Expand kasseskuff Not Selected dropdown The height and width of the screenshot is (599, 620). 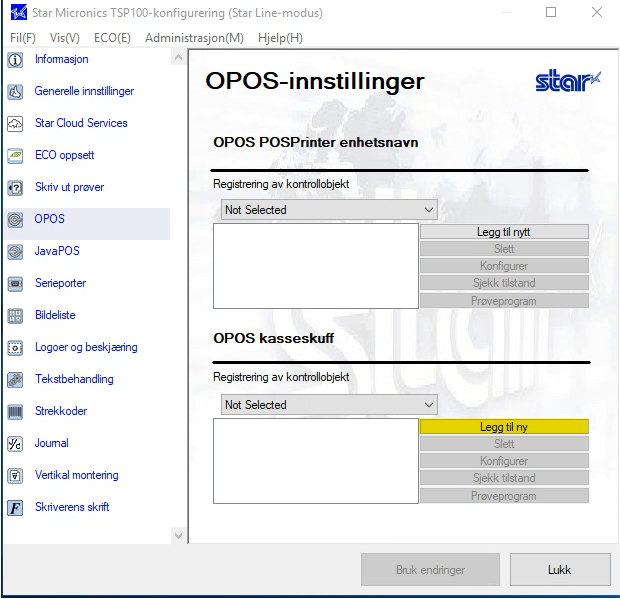(x=329, y=405)
